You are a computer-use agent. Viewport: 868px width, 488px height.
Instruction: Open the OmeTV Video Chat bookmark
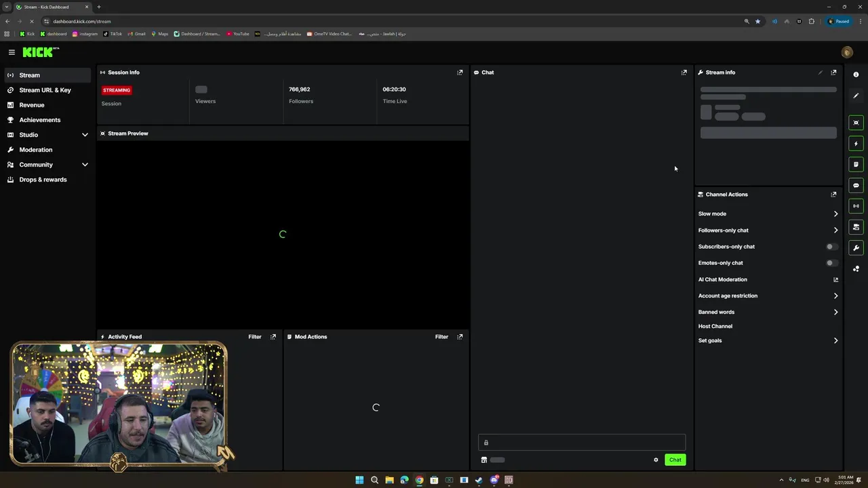click(330, 34)
